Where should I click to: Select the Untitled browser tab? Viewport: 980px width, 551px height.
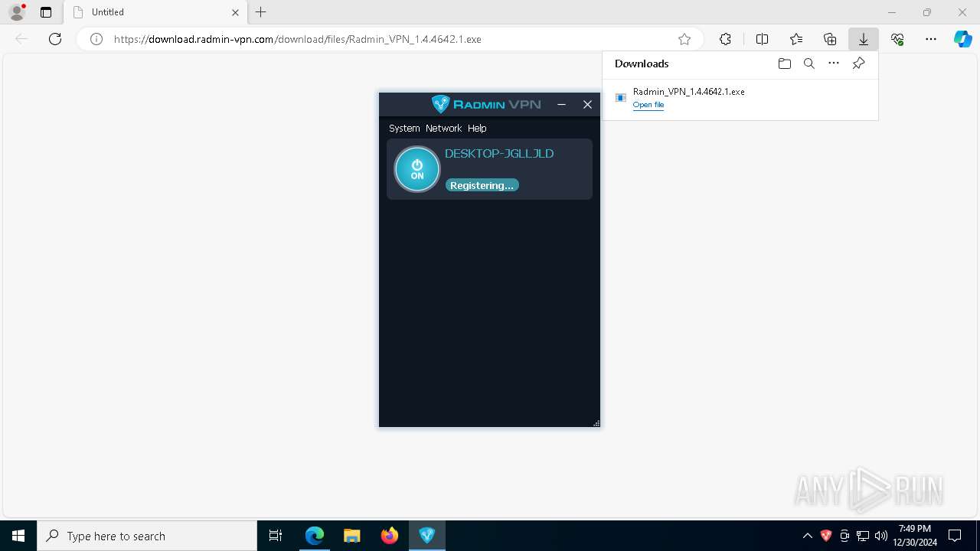pyautogui.click(x=155, y=12)
